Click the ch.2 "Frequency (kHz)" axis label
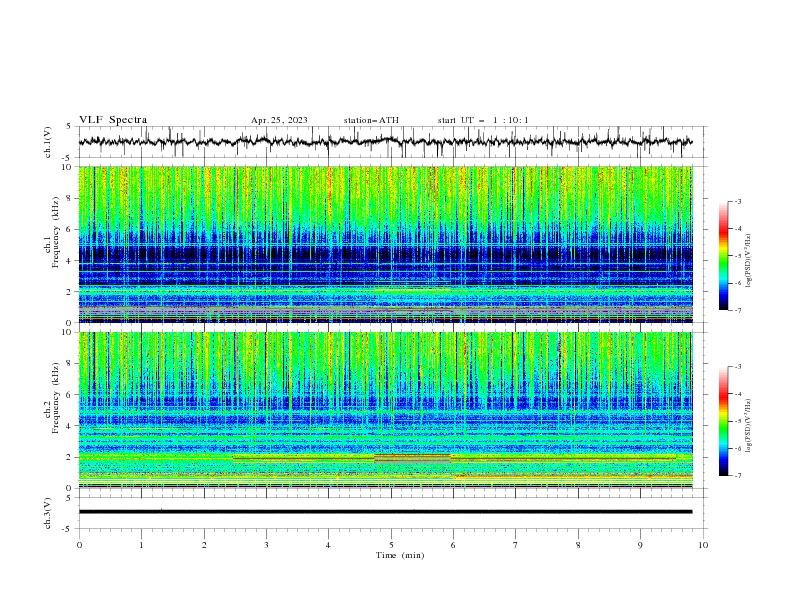Image resolution: width=792 pixels, height=612 pixels. pyautogui.click(x=55, y=397)
